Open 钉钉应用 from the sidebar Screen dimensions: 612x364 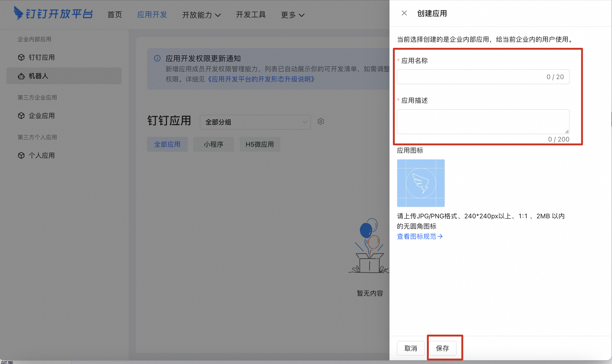tap(42, 57)
